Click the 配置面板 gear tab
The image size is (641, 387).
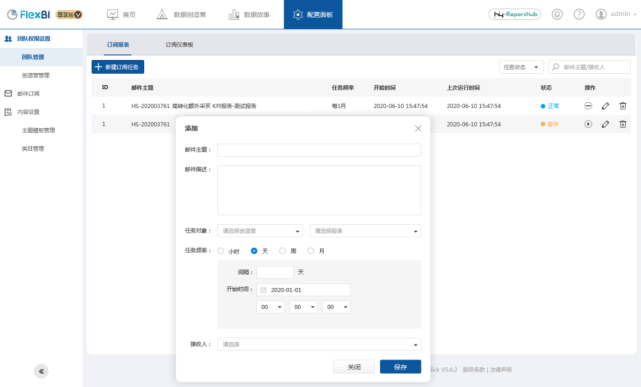click(x=313, y=14)
